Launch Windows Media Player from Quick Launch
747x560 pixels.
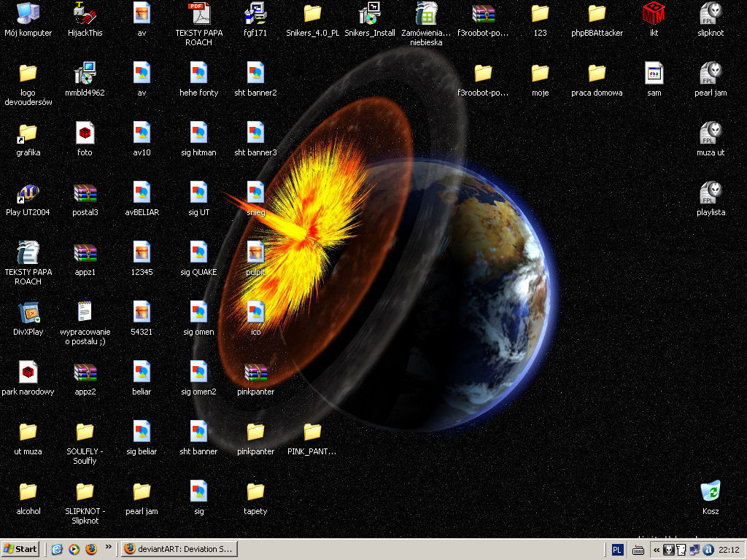pos(74,549)
